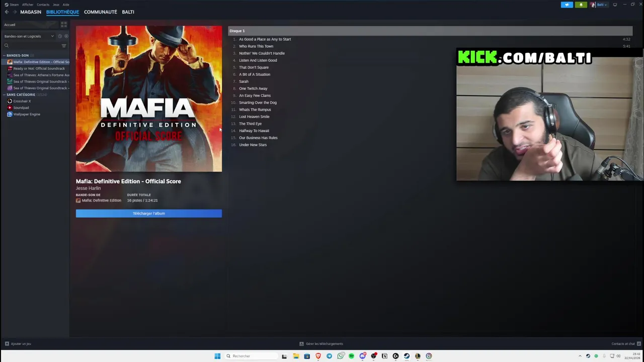The width and height of the screenshot is (644, 362).
Task: Open File Explorer from the taskbar
Action: [x=296, y=356]
